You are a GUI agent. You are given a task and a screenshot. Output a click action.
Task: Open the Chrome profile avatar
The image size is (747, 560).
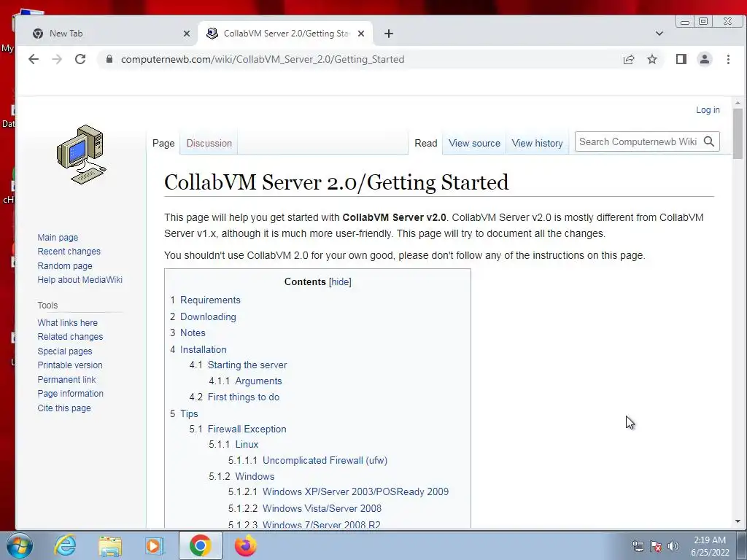coord(705,59)
